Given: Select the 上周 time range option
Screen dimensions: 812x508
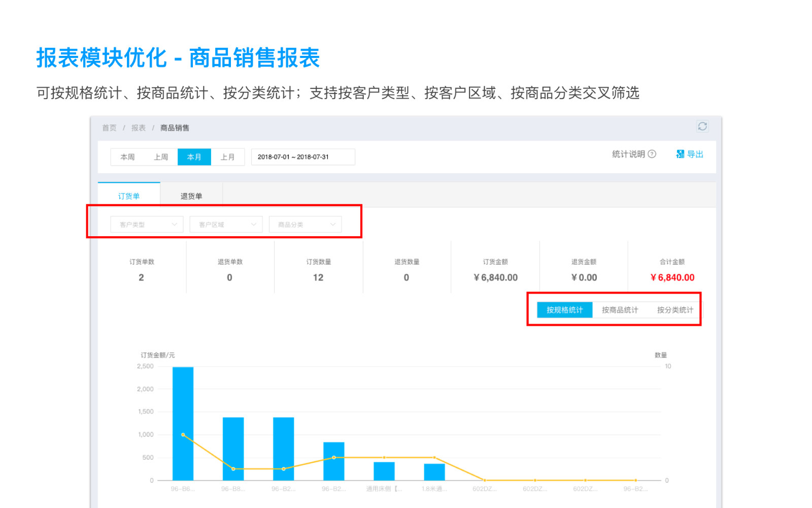Looking at the screenshot, I should pos(161,157).
